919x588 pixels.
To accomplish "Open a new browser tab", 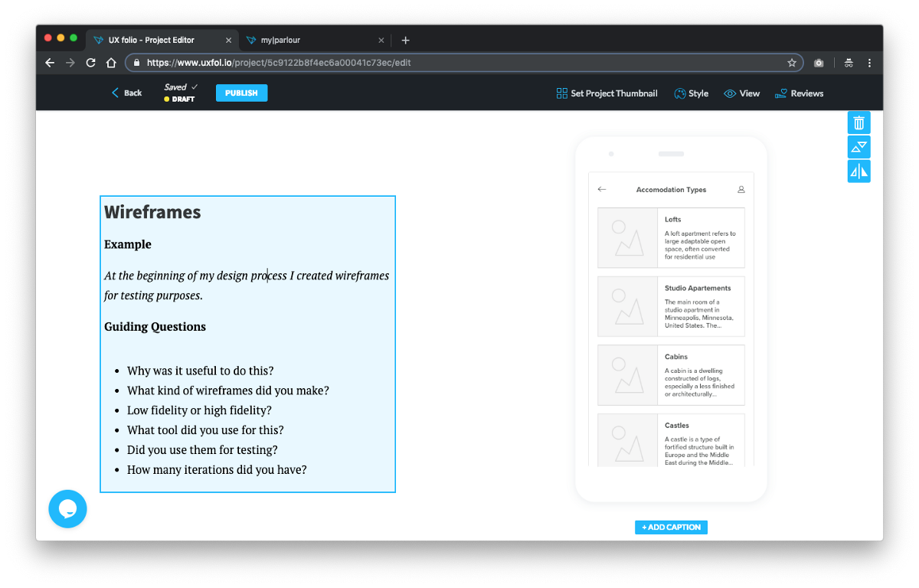I will [406, 40].
